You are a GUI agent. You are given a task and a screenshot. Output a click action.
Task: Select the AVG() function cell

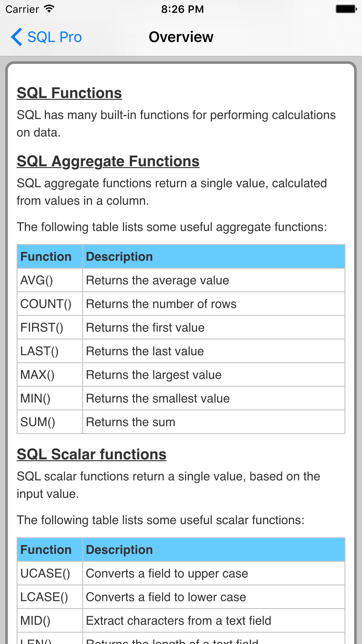point(37,280)
